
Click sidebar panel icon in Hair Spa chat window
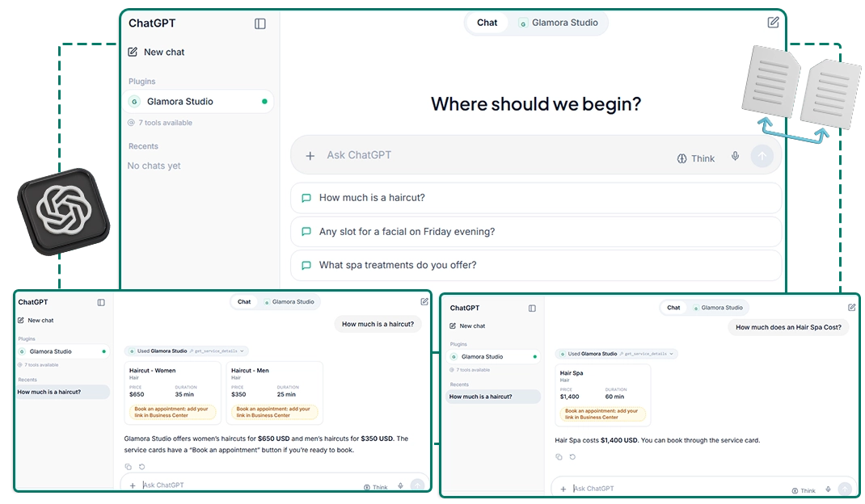click(532, 309)
